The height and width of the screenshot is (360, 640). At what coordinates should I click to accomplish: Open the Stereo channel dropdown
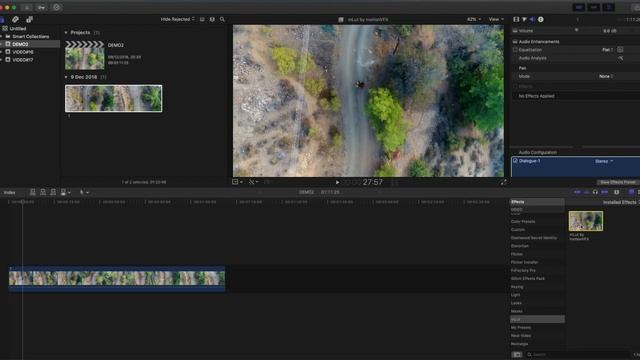pyautogui.click(x=604, y=161)
